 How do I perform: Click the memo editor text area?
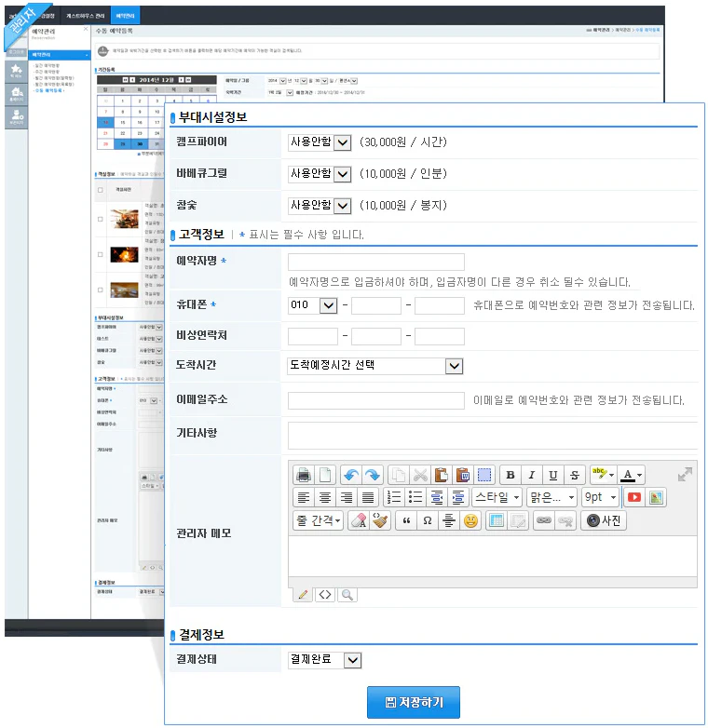(493, 557)
